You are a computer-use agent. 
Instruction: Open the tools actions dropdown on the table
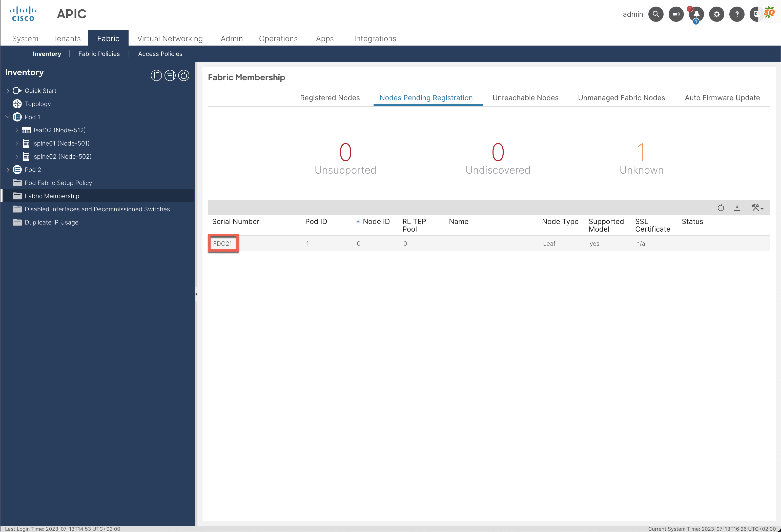[757, 208]
